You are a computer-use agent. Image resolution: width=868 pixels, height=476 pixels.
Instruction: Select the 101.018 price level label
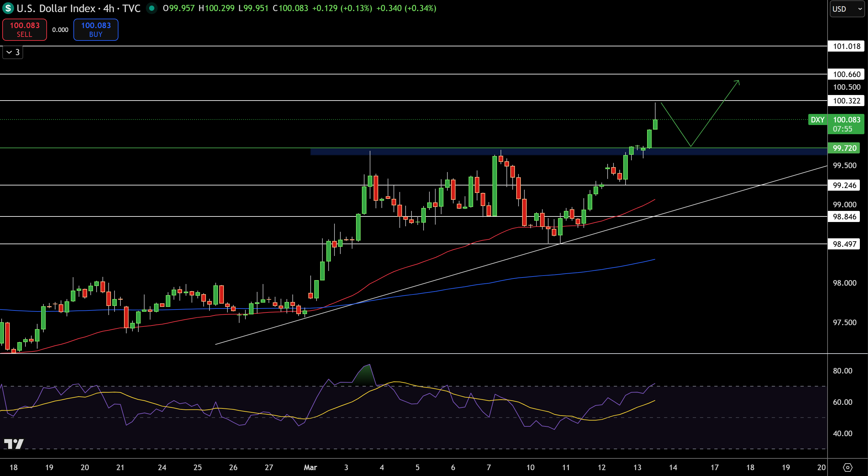pos(846,46)
